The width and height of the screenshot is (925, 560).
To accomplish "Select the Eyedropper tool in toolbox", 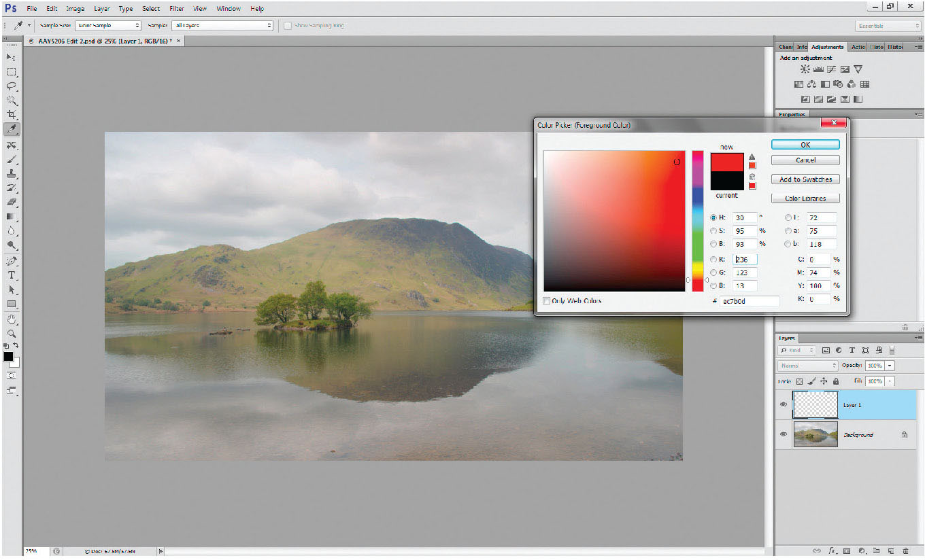I will [12, 129].
